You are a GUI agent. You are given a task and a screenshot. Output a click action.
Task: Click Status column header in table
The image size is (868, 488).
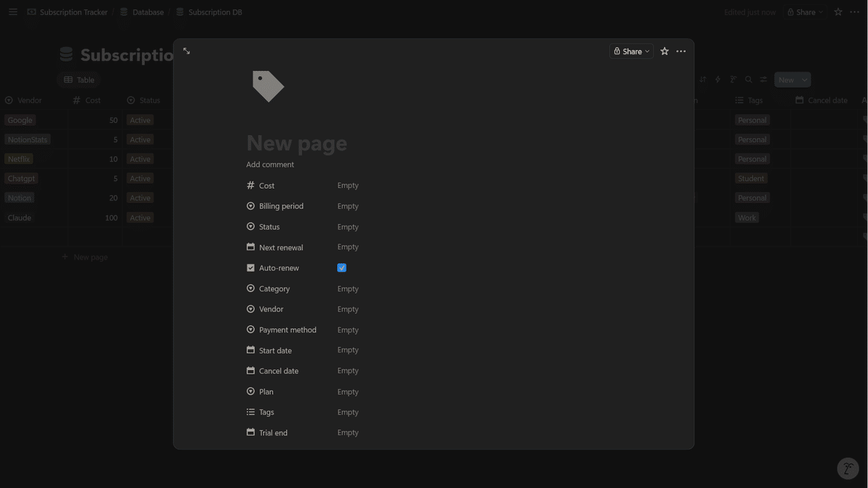pos(145,100)
